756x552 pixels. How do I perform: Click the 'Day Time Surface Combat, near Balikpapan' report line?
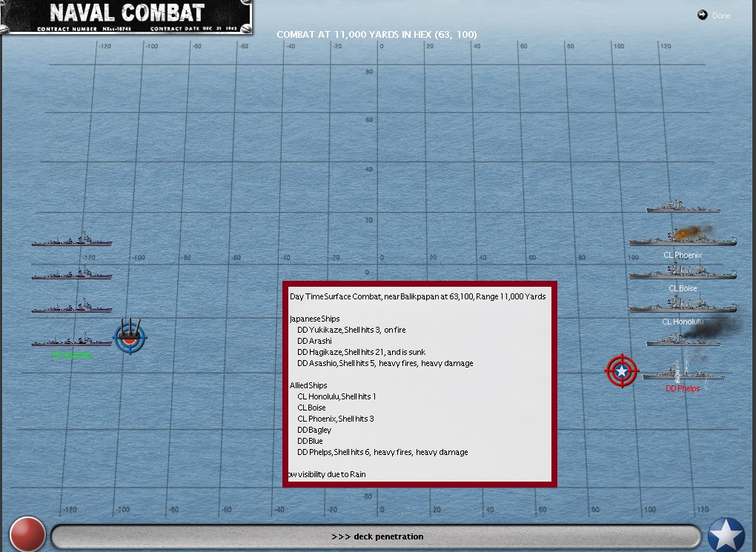[x=417, y=296]
